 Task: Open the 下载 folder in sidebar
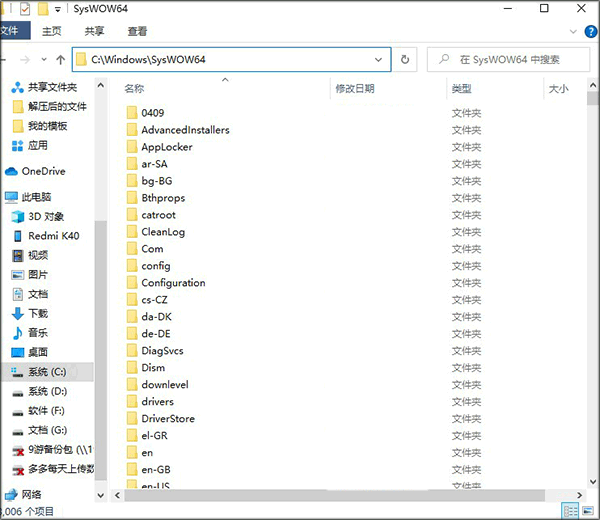coord(30,313)
